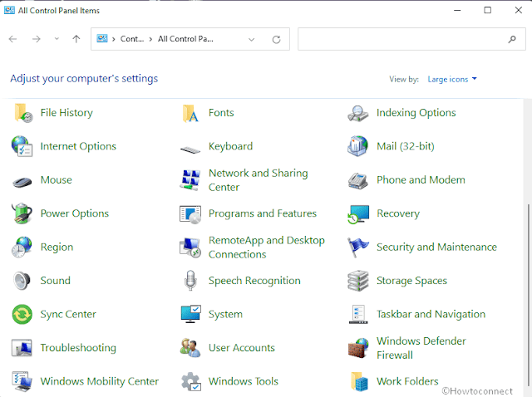Screen dimensions: 532x397
Task: Click the Recovery monitor icon
Action: point(358,214)
